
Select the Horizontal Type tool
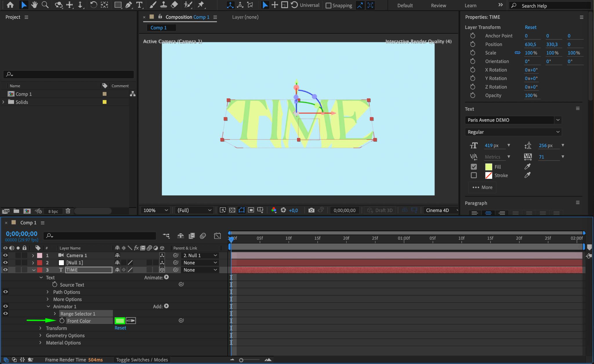tap(140, 5)
